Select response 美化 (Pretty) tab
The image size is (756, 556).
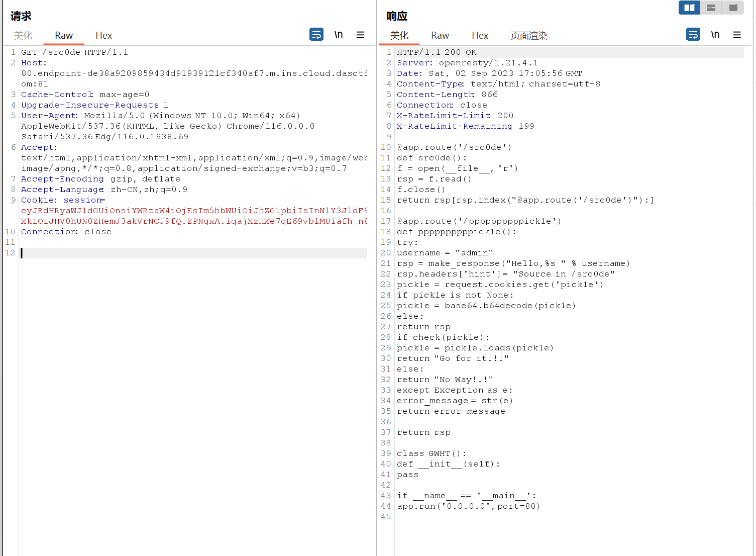399,35
